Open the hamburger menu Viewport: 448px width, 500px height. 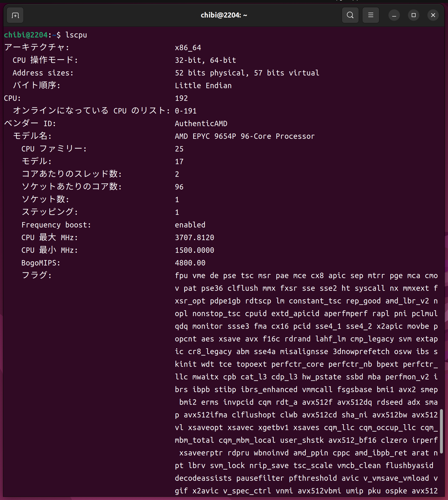pos(371,15)
